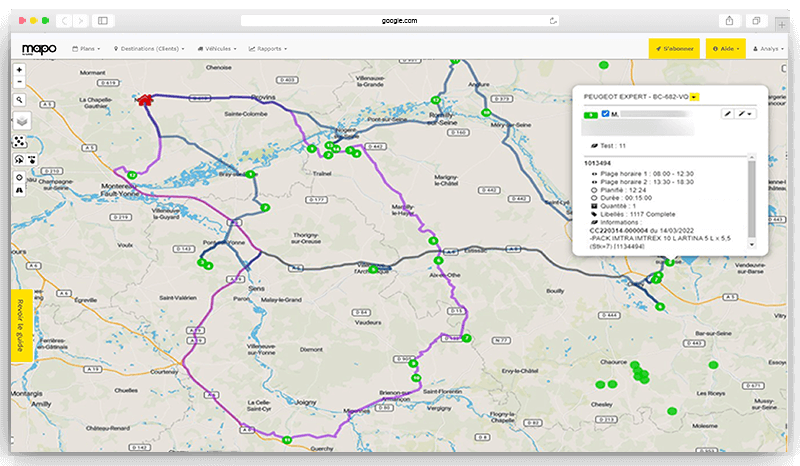
Task: Open the Aide dropdown menu
Action: click(725, 48)
